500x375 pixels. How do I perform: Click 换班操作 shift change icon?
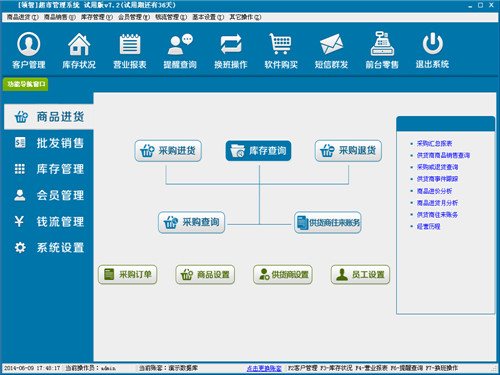231,50
